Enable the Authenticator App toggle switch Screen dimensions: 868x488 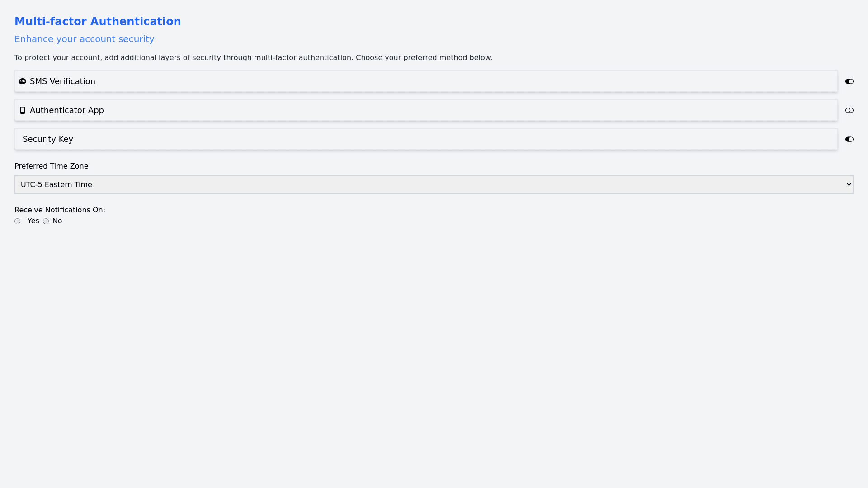[849, 110]
